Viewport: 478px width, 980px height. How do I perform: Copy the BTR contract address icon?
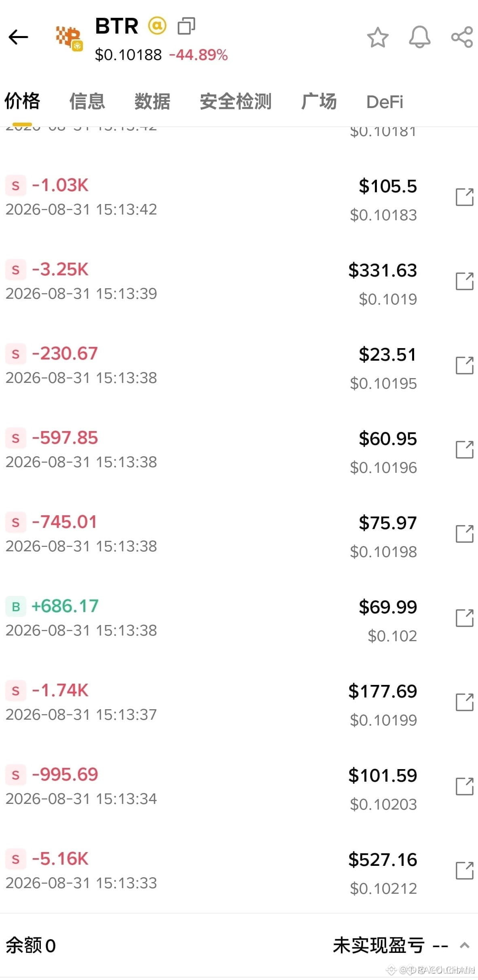pos(186,26)
